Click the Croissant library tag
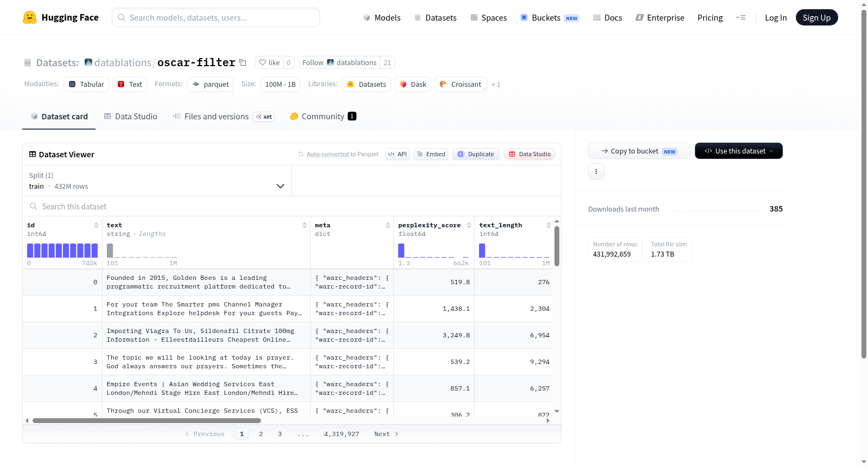The width and height of the screenshot is (868, 467). [x=461, y=84]
